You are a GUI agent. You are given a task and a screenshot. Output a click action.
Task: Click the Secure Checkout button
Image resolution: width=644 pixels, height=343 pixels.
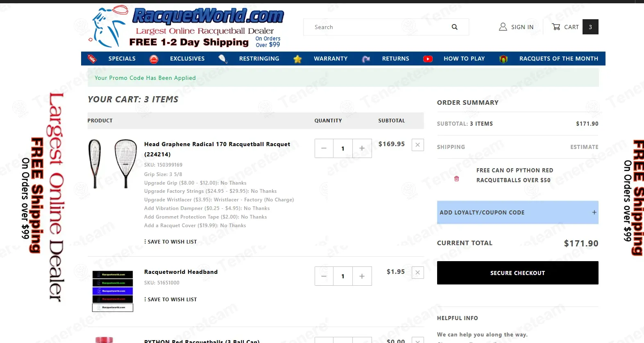point(517,273)
